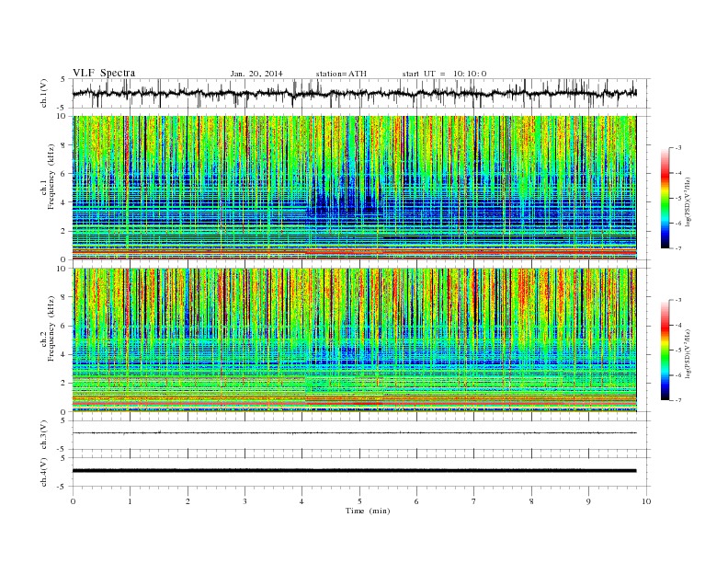Click the "2" kHz tick on ch.2 axis
The height and width of the screenshot is (563, 728).
(64, 384)
